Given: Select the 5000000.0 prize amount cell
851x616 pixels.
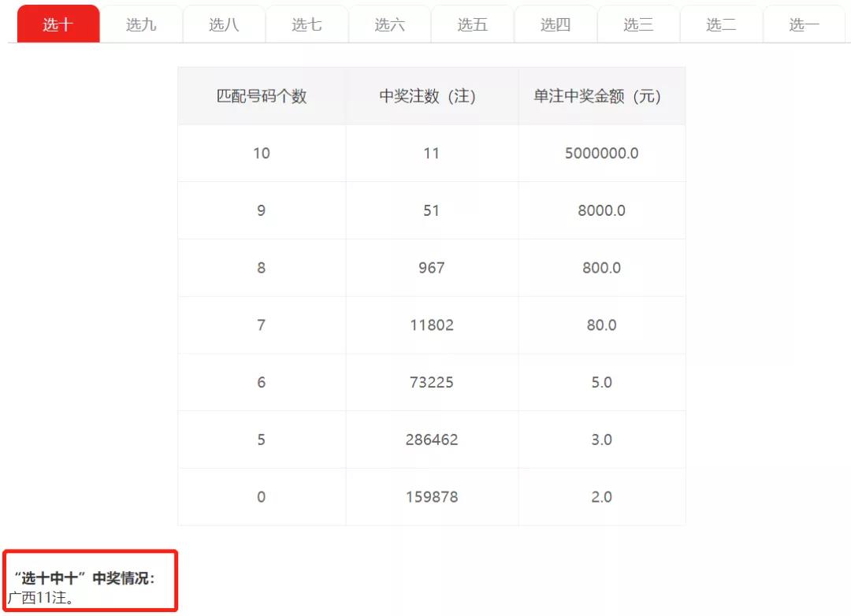Looking at the screenshot, I should [601, 153].
